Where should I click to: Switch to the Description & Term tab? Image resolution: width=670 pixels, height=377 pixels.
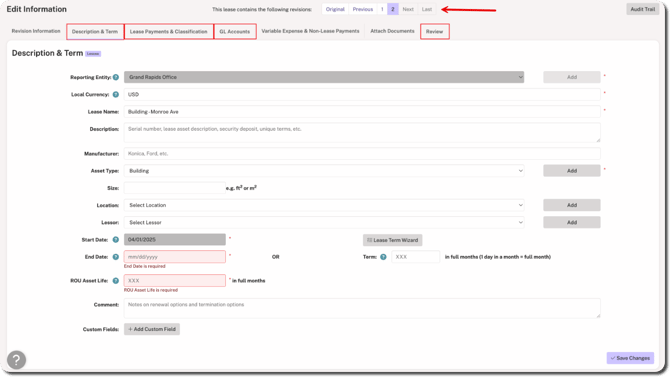coord(95,32)
